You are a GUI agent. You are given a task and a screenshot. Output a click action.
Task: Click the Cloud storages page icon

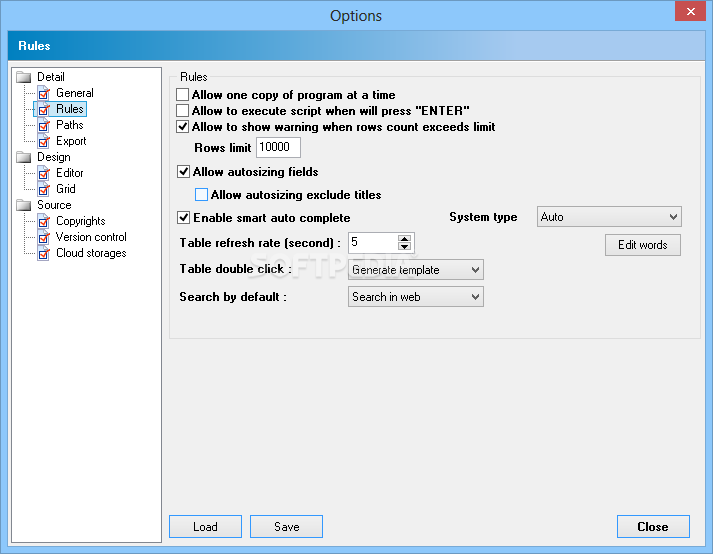(44, 253)
